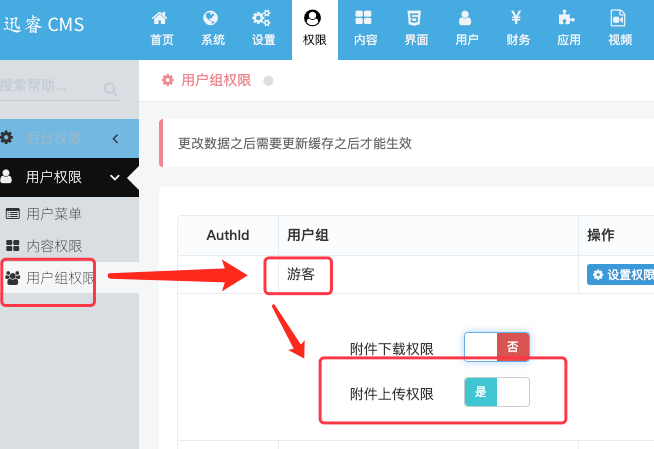Collapse 后台权限 using its left chevron

click(x=116, y=138)
